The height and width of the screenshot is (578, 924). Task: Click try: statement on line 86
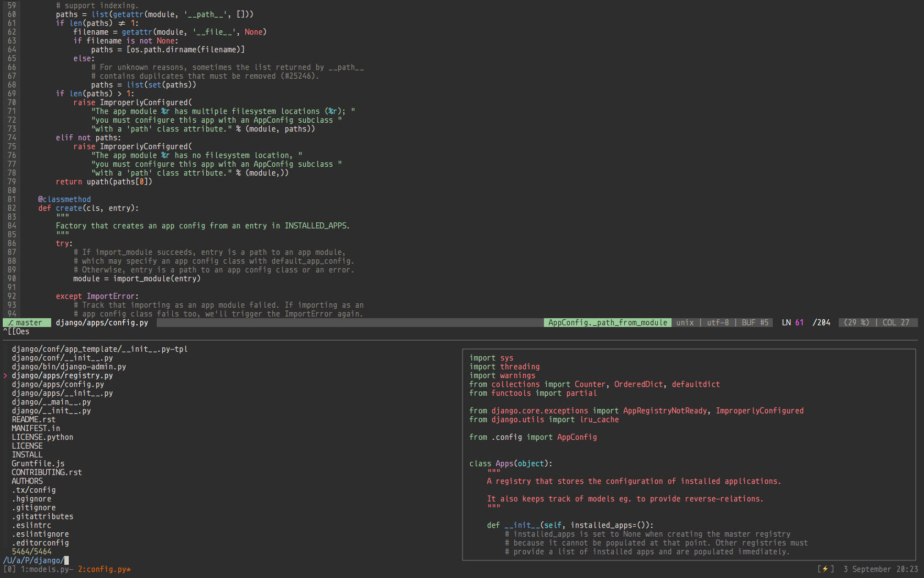(x=64, y=243)
